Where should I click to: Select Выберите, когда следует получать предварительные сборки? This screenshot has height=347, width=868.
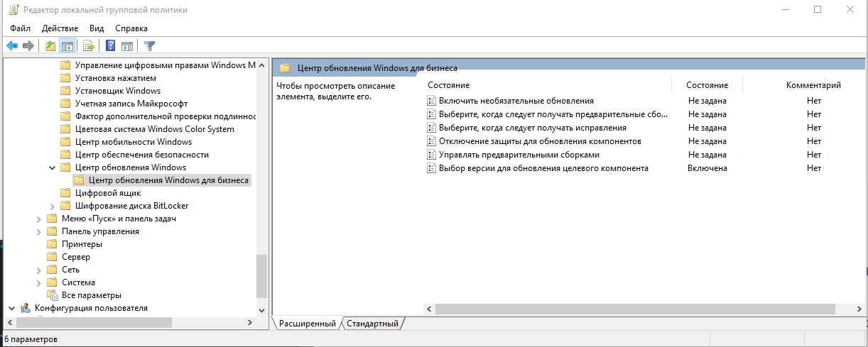pyautogui.click(x=553, y=114)
